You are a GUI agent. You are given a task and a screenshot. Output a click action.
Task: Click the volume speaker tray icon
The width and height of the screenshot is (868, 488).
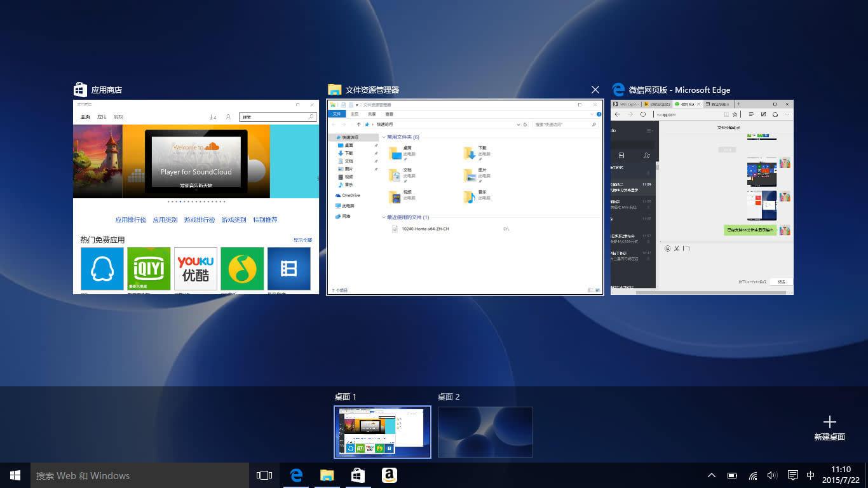click(772, 475)
